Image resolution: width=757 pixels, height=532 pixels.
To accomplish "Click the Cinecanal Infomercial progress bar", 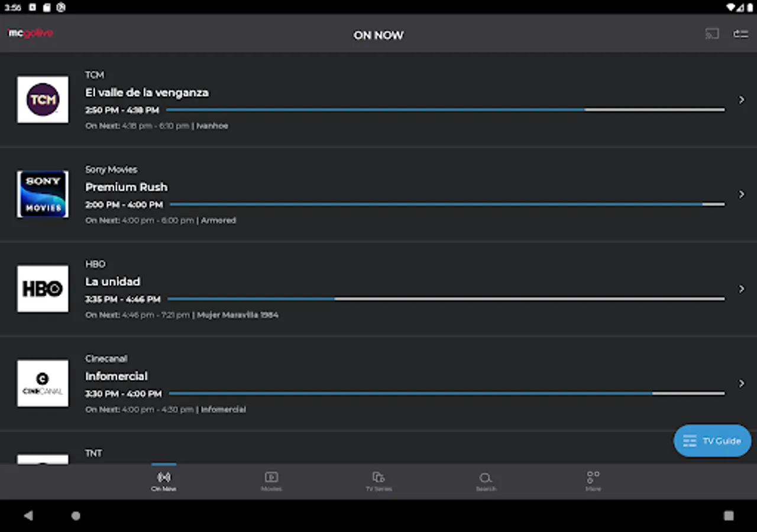I will 447,393.
